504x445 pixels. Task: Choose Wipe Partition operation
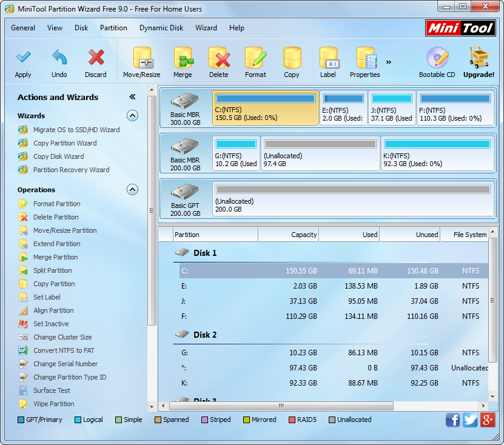click(x=54, y=404)
